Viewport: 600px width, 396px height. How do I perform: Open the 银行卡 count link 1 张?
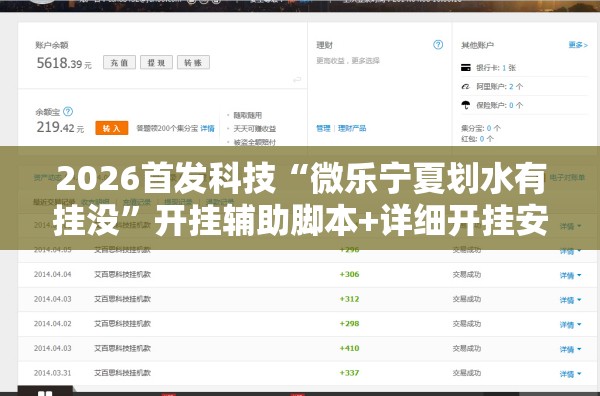(509, 68)
